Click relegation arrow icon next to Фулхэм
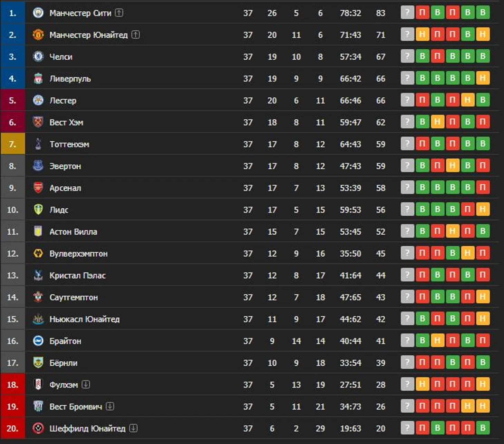The width and height of the screenshot is (504, 444). pyautogui.click(x=86, y=384)
